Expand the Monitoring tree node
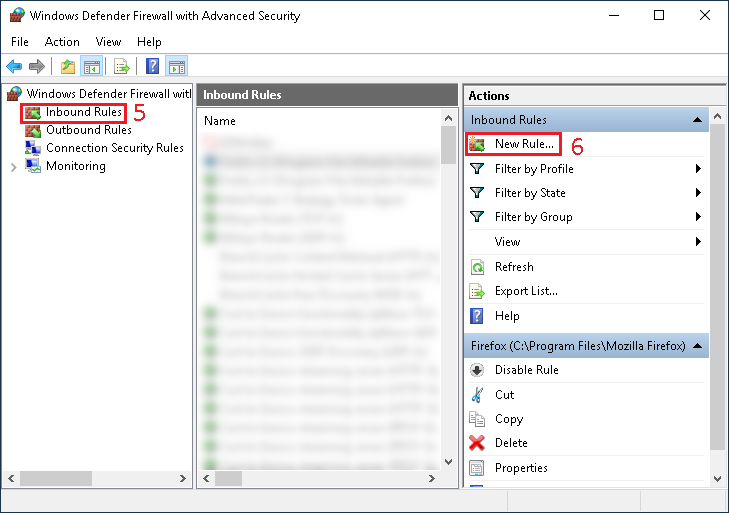 (x=13, y=167)
